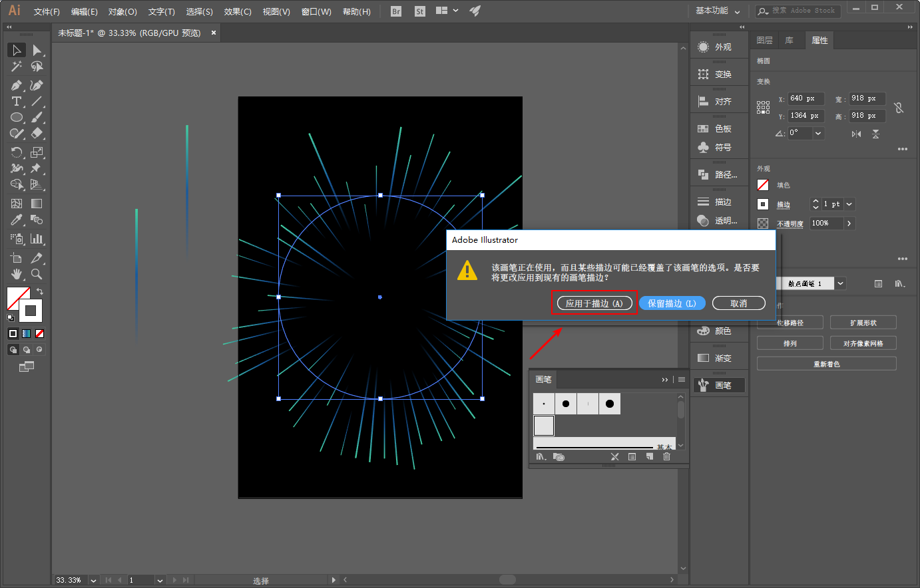Click the delete brush trash icon
The width and height of the screenshot is (920, 588).
[x=666, y=457]
